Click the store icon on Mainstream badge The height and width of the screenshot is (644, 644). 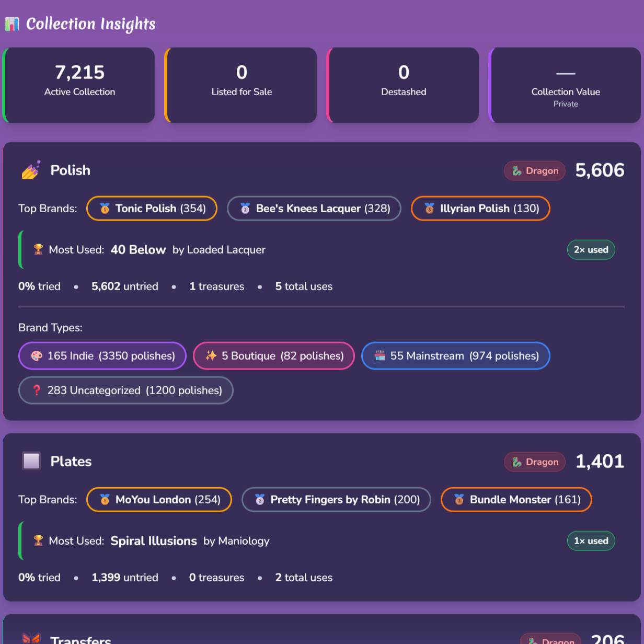tap(379, 356)
